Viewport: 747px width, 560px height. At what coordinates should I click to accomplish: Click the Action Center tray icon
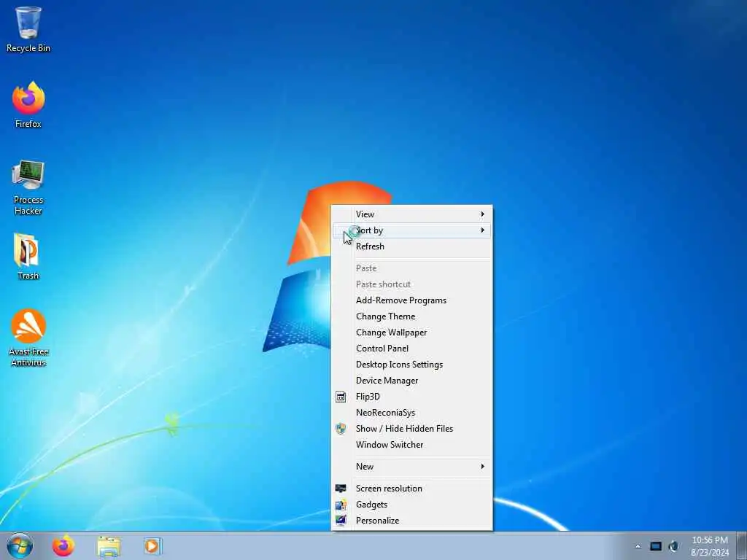pyautogui.click(x=656, y=546)
